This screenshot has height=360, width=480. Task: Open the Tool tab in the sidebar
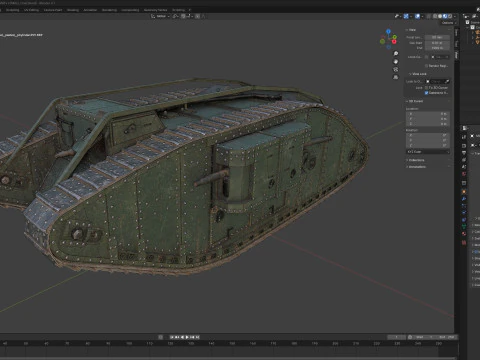[456, 44]
